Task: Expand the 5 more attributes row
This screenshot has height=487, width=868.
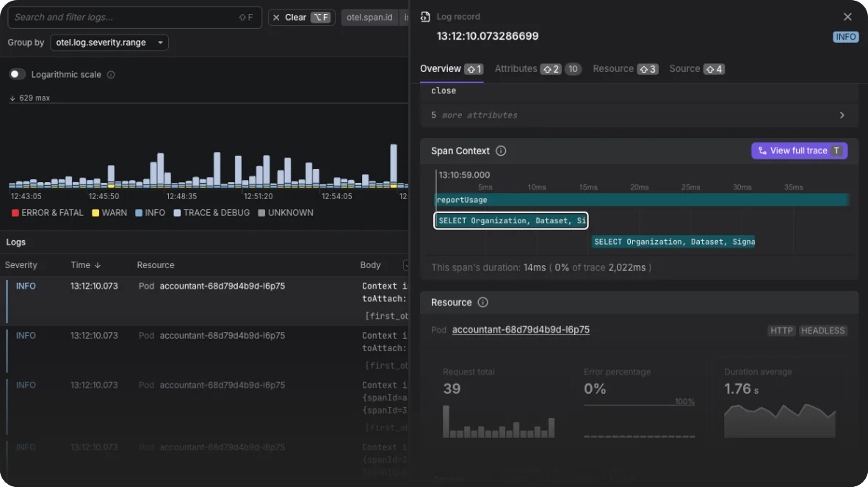Action: pyautogui.click(x=639, y=115)
